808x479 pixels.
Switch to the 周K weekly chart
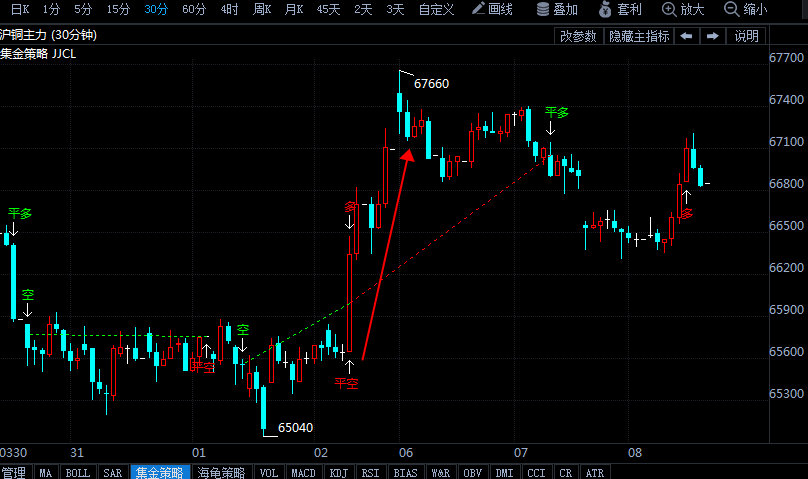tap(262, 9)
